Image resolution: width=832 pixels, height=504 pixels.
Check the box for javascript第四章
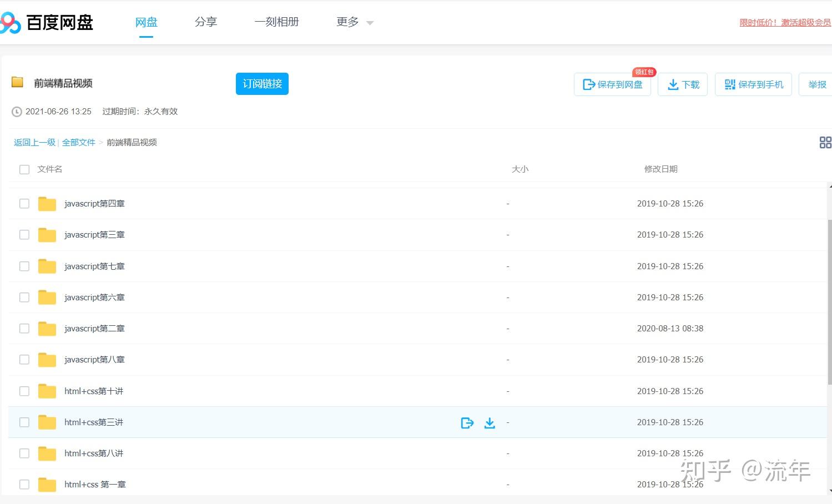24,204
